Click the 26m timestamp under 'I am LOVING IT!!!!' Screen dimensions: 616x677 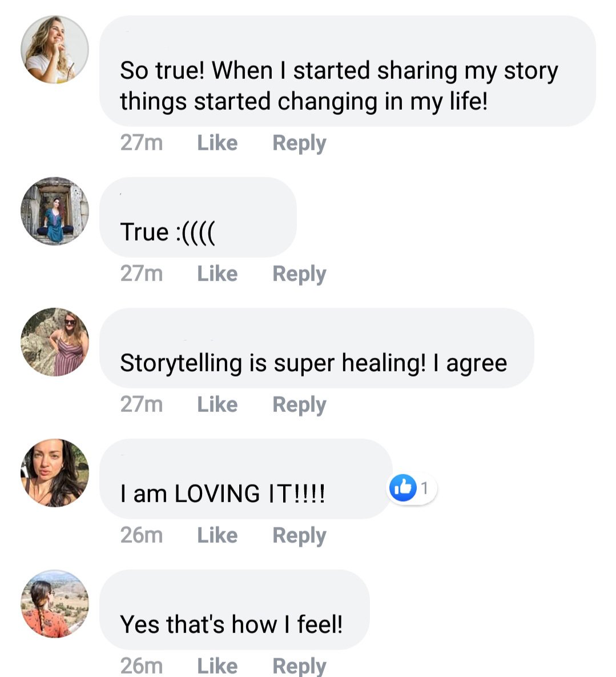[x=142, y=535]
